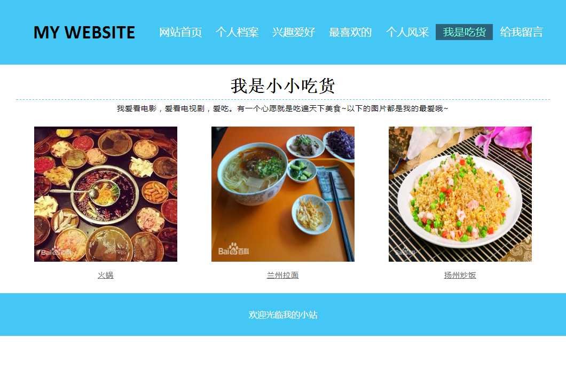Image resolution: width=566 pixels, height=392 pixels.
Task: Open the 给我留言 message page
Action: [522, 32]
